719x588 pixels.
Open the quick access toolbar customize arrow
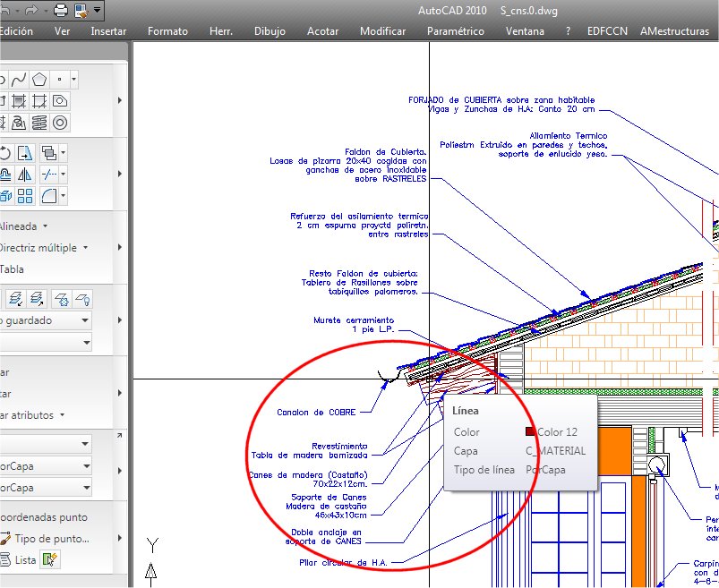point(98,10)
